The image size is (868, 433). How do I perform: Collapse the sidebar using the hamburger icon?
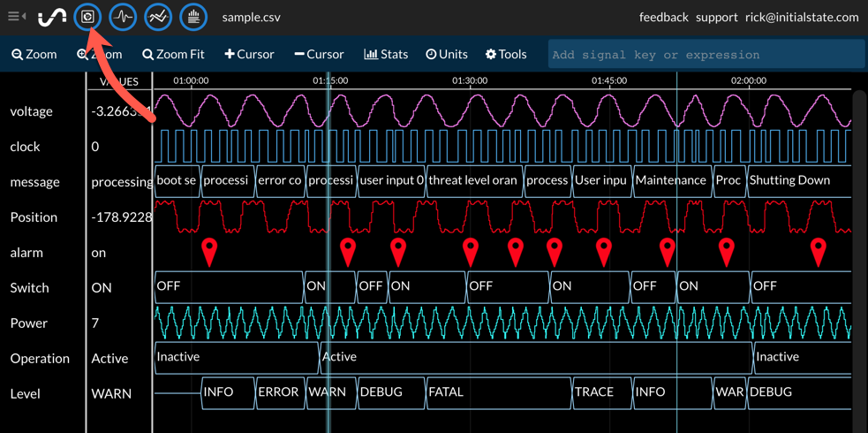point(15,17)
